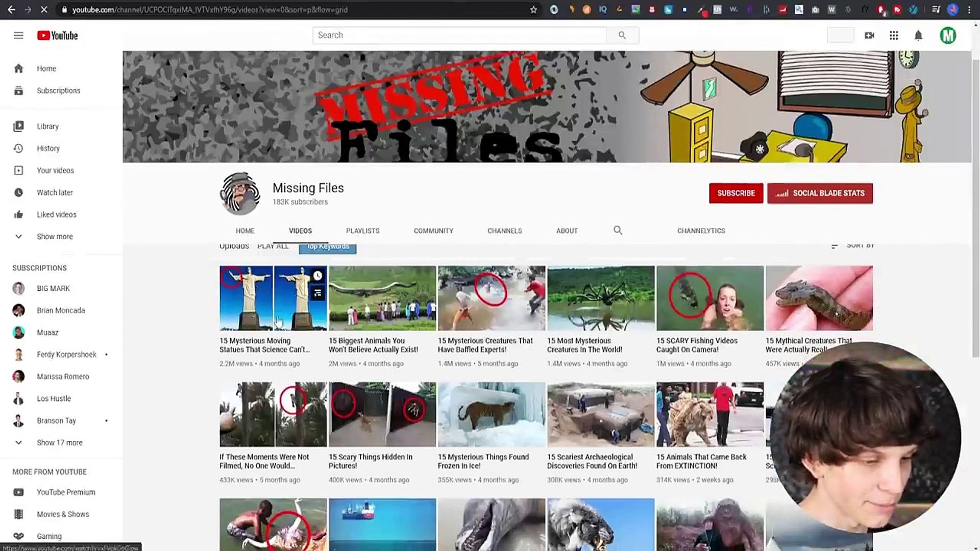Expand Show 17 more subscriptions
This screenshot has width=980, height=551.
tap(60, 442)
